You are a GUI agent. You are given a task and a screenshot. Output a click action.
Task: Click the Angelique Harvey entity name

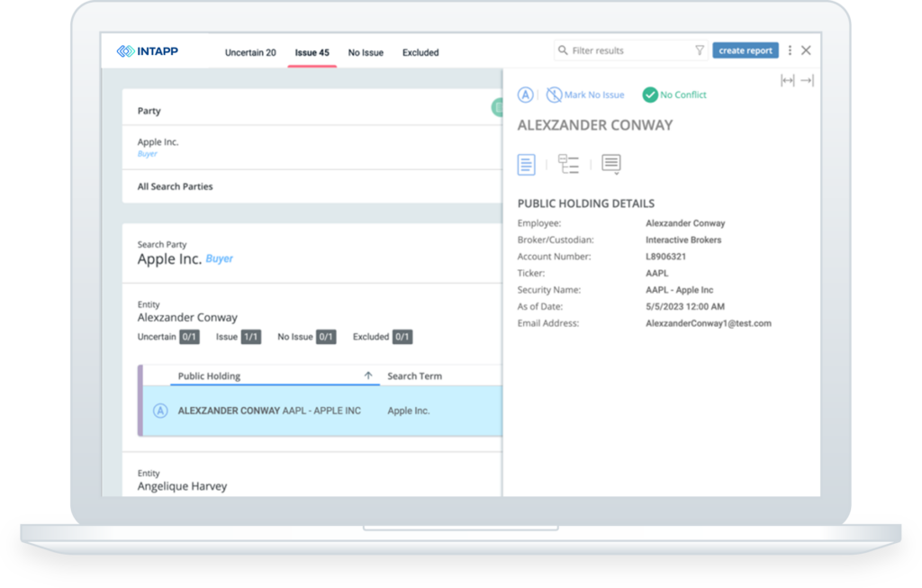182,486
